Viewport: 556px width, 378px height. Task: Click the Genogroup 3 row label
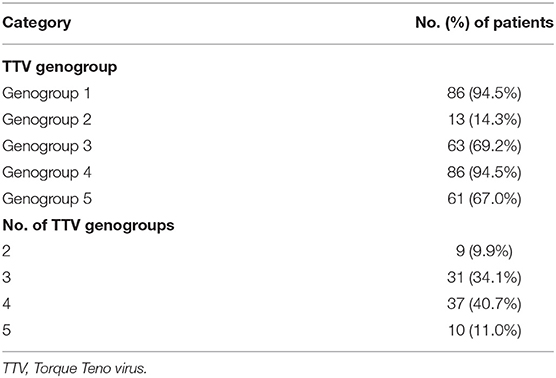(47, 146)
